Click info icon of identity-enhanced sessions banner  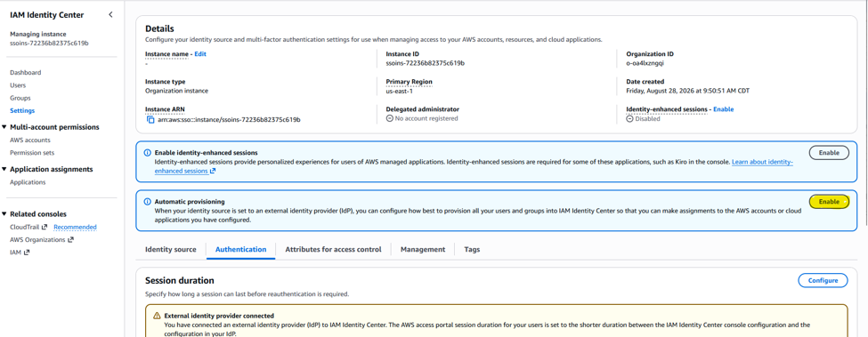click(x=147, y=152)
